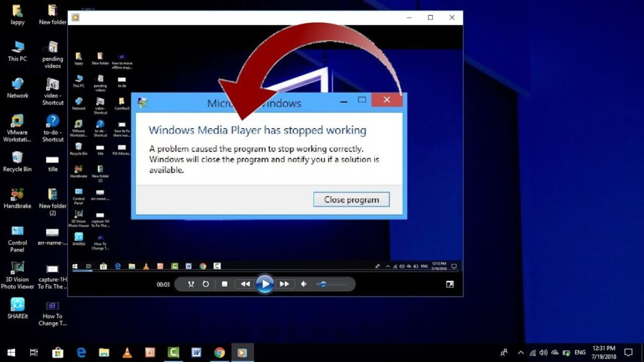Screen dimensions: 644x362
Task: Skip to the next track in the player
Action: coord(284,284)
